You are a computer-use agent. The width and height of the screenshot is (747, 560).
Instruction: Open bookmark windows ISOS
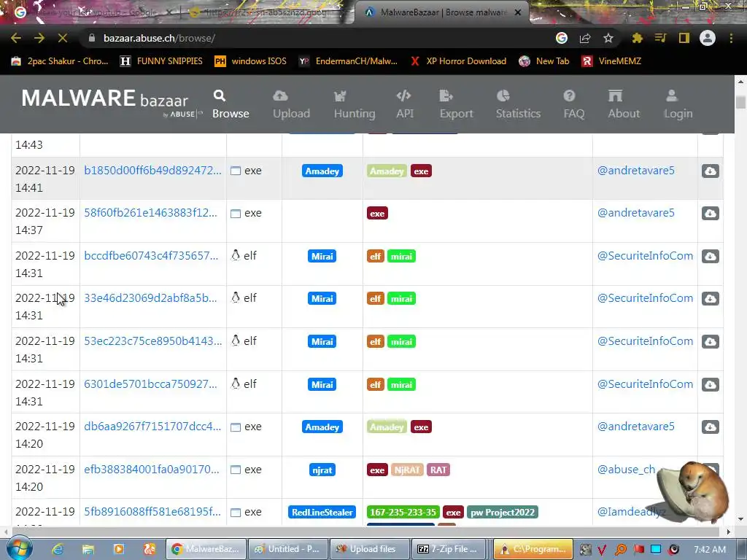pyautogui.click(x=251, y=61)
